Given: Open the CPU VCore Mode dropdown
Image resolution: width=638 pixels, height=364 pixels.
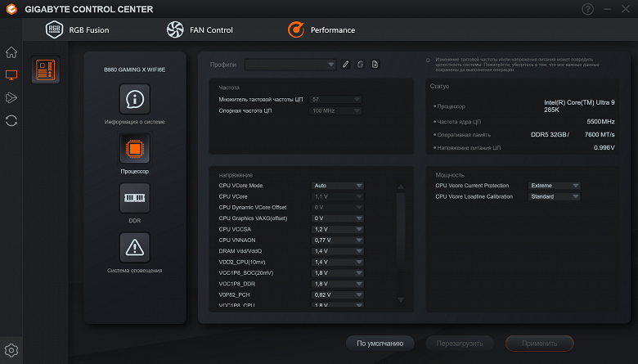Looking at the screenshot, I should point(337,186).
